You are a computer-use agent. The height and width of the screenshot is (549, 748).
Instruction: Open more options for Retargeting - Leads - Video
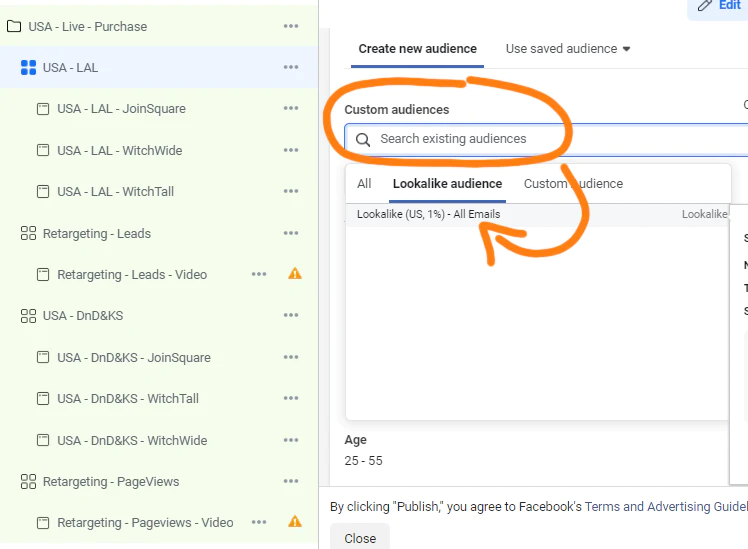pyautogui.click(x=259, y=274)
